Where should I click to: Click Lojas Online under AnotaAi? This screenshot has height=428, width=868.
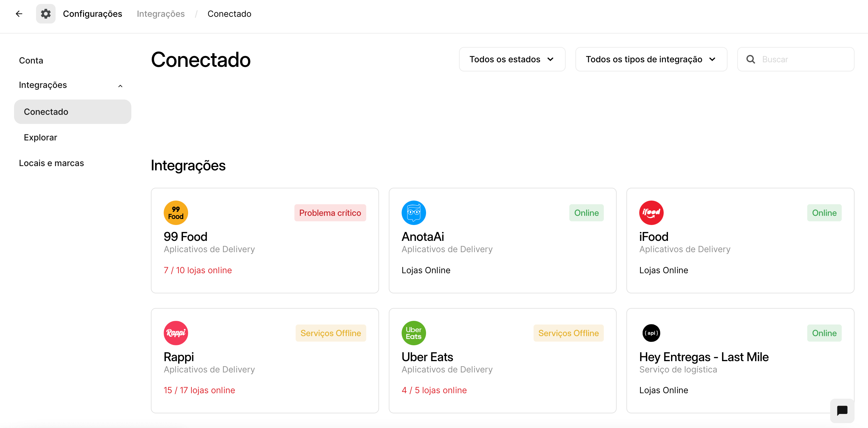tap(425, 270)
